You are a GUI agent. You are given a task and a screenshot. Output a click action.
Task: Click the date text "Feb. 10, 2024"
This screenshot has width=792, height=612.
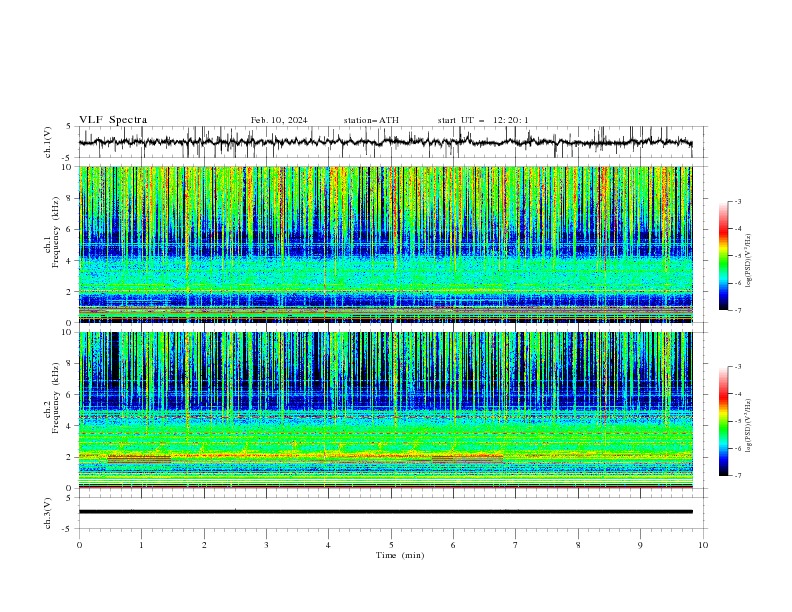click(279, 120)
